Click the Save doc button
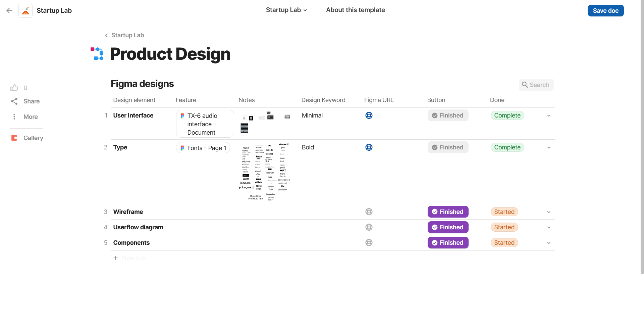The height and width of the screenshot is (324, 644). coord(605,11)
